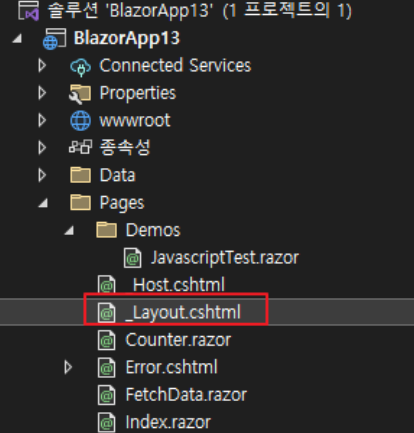Open JavascriptTest.razor file name
The image size is (414, 433).
pyautogui.click(x=225, y=258)
